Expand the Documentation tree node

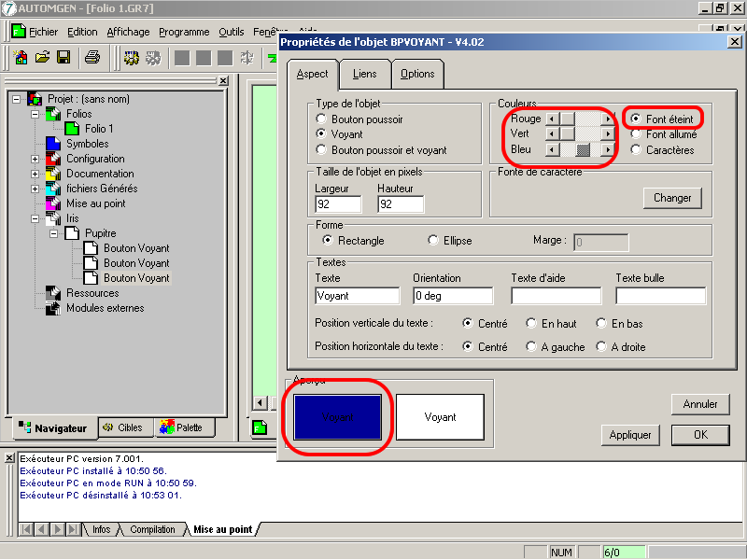(x=35, y=174)
